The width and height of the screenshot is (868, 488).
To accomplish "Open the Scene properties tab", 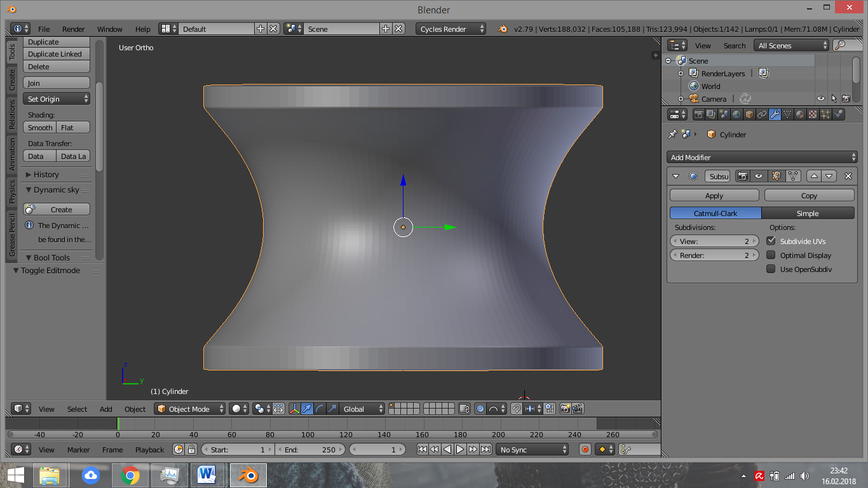I will (x=724, y=114).
